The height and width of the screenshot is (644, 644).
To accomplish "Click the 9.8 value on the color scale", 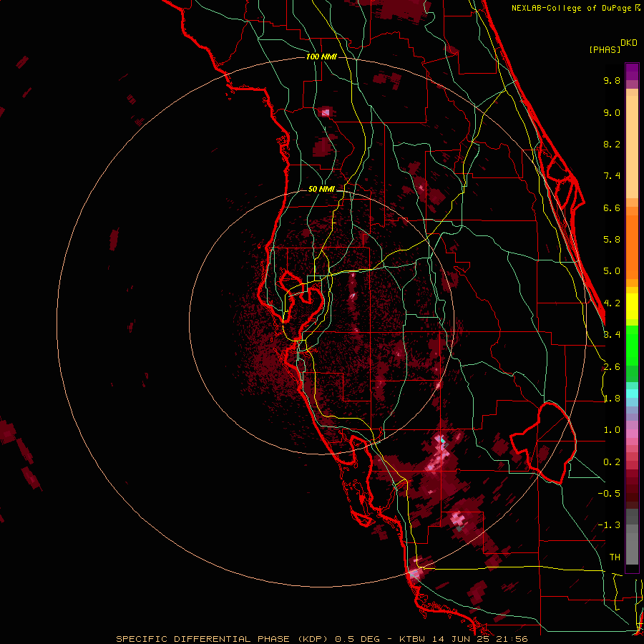I will click(612, 80).
